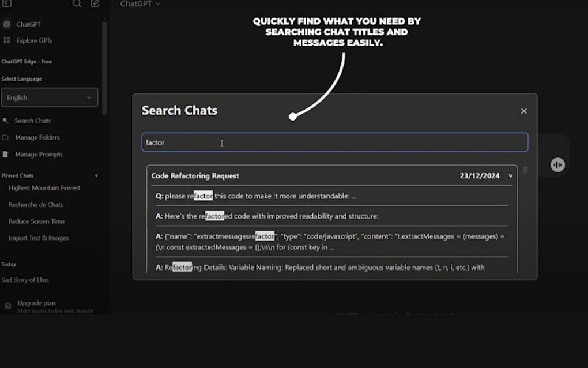Toggle the sidebar panel icon

pyautogui.click(x=7, y=4)
